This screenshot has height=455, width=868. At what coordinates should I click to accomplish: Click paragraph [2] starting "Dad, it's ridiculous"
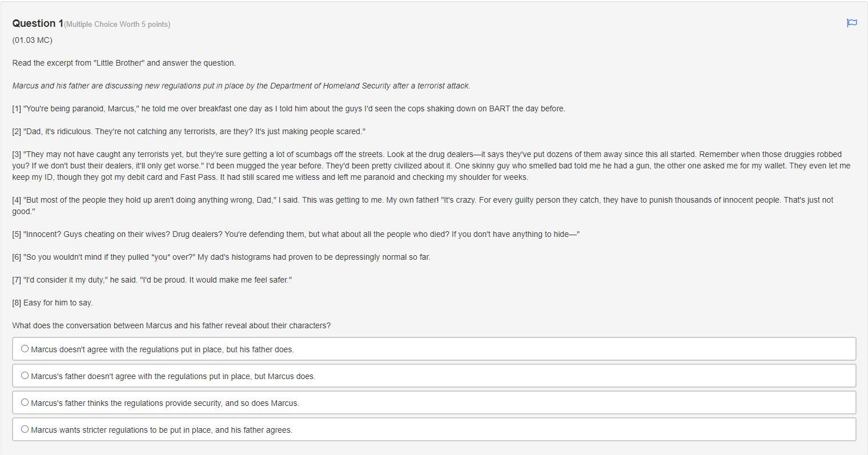pos(188,131)
